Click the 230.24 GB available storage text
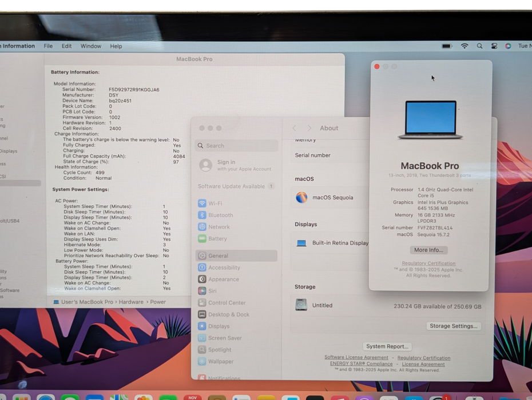The height and width of the screenshot is (400, 532). click(x=438, y=306)
